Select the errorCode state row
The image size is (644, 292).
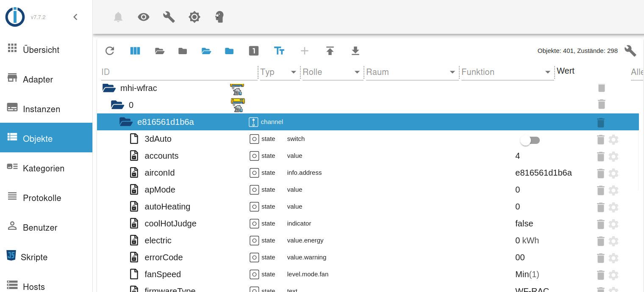(x=368, y=257)
